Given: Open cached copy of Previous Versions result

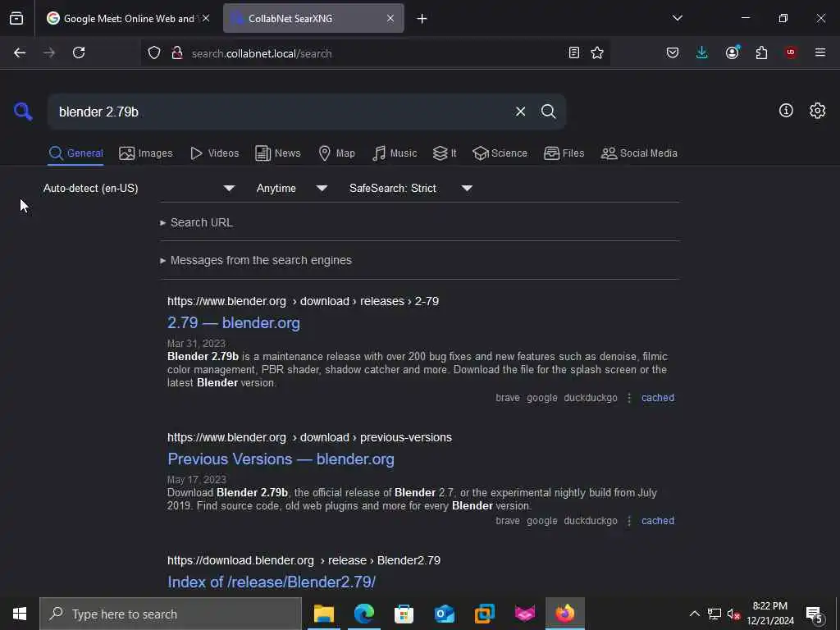Looking at the screenshot, I should tap(658, 521).
